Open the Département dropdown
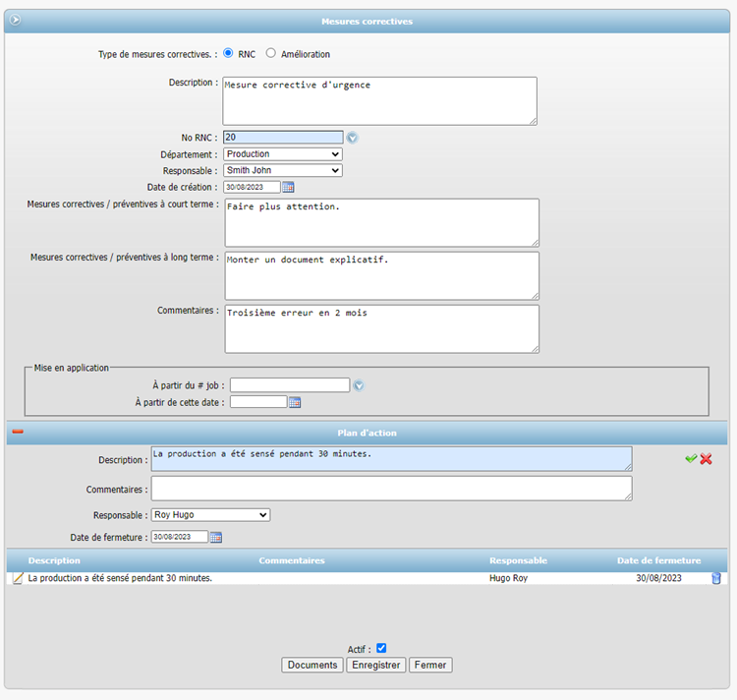Screen dimensions: 737x700 coord(282,154)
